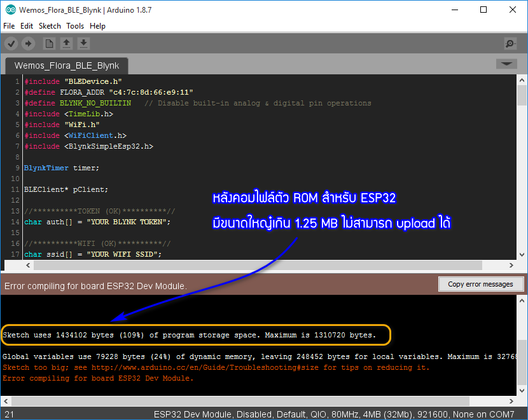The width and height of the screenshot is (528, 420).
Task: Click the 'Sketch uses 1434102 bytes' console line
Action: coord(189,335)
